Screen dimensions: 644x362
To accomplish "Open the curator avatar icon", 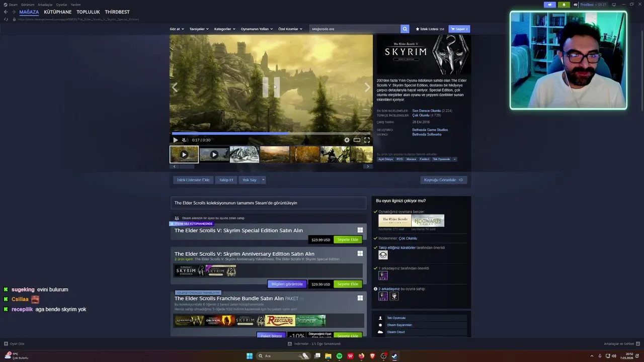I will pos(383,255).
